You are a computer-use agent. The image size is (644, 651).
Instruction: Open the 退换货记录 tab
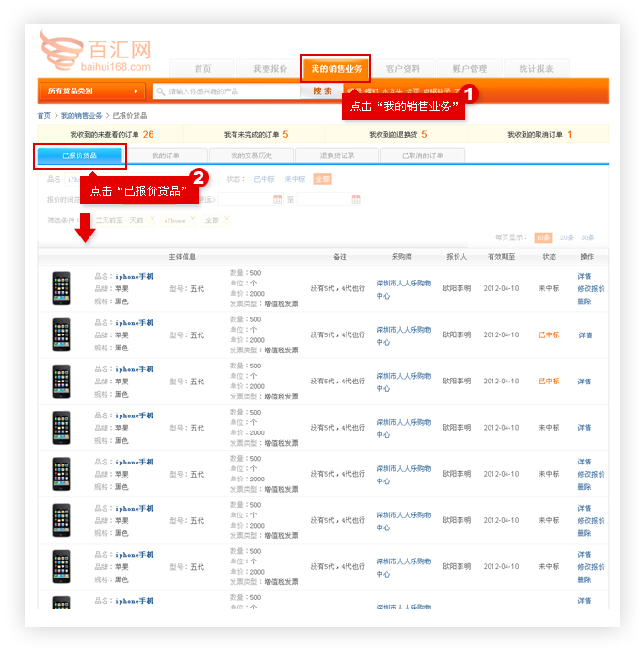coord(337,155)
